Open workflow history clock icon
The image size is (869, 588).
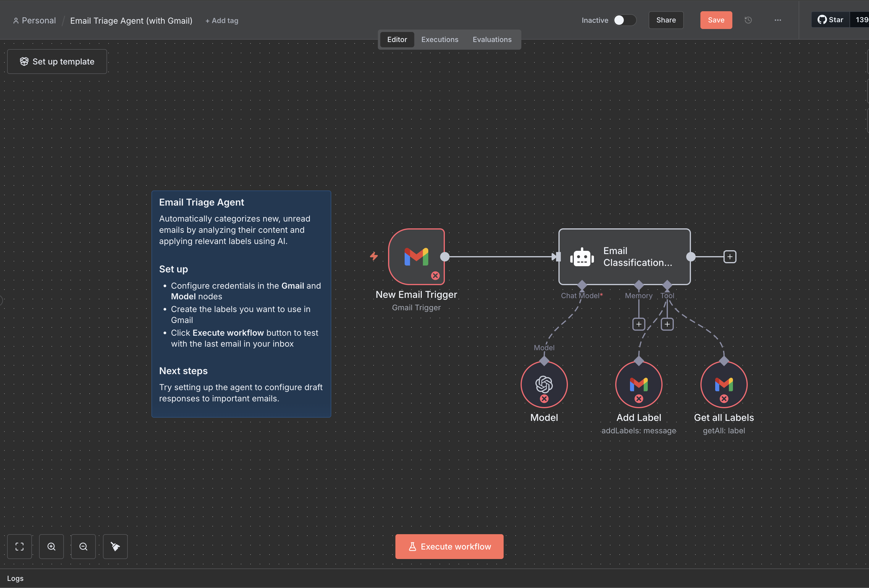748,20
